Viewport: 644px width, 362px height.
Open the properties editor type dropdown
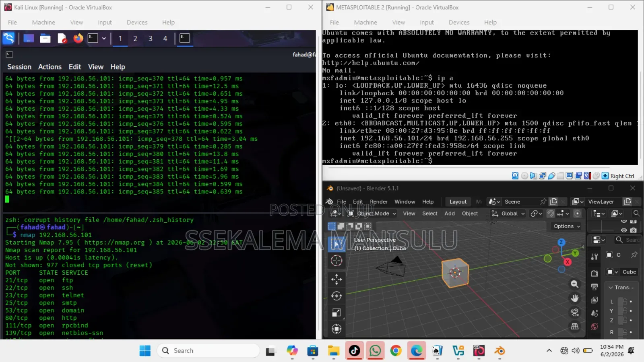click(599, 240)
